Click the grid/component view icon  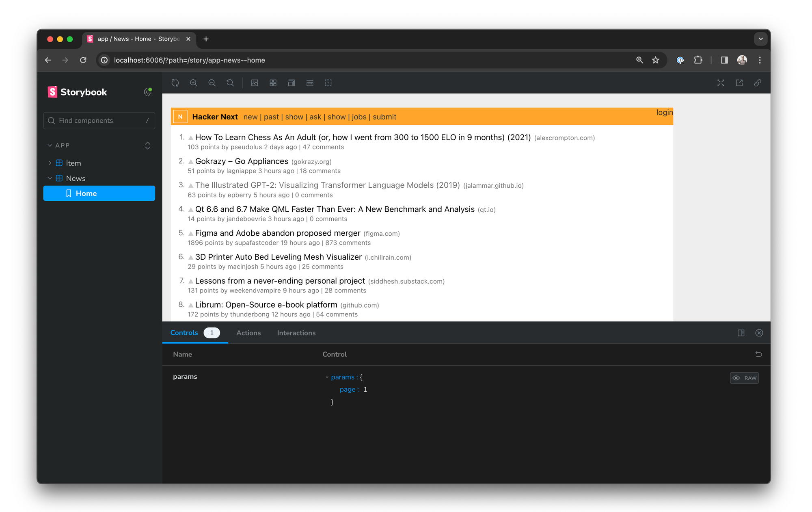click(x=273, y=82)
